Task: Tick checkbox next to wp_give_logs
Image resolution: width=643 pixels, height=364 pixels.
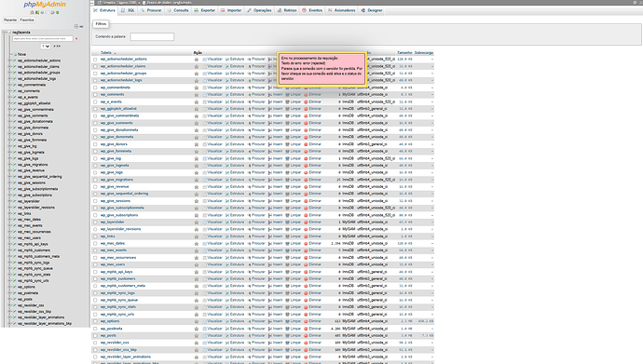Action: click(95, 173)
